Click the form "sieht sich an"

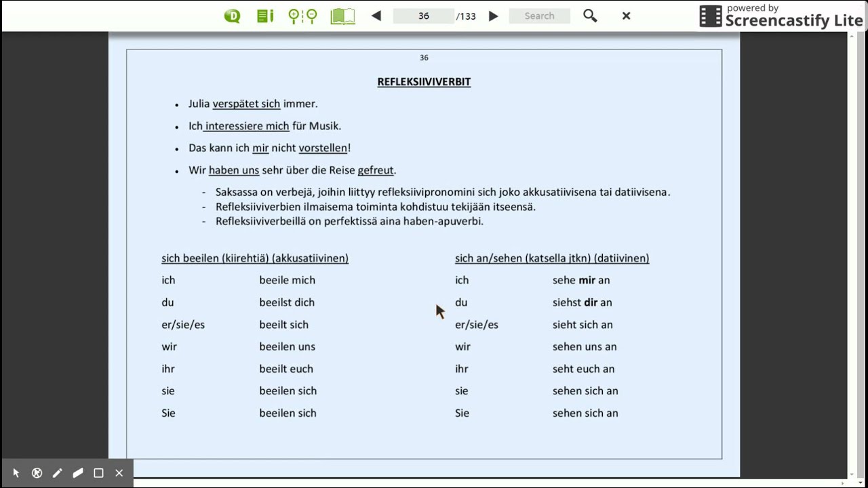pos(583,325)
